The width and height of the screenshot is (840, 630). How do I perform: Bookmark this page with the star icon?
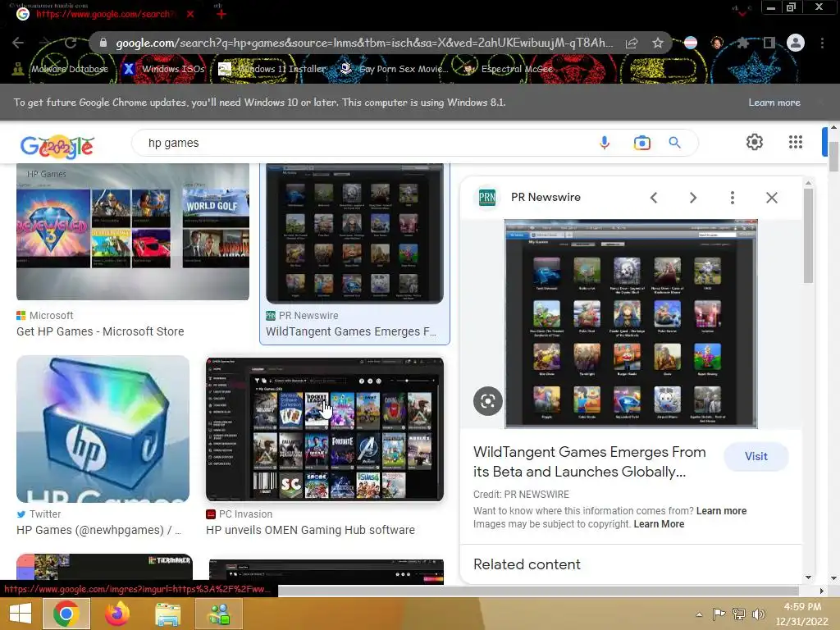click(x=658, y=43)
